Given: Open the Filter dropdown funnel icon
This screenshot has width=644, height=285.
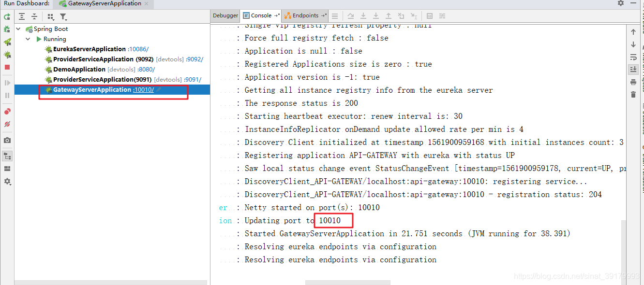Looking at the screenshot, I should (x=63, y=16).
